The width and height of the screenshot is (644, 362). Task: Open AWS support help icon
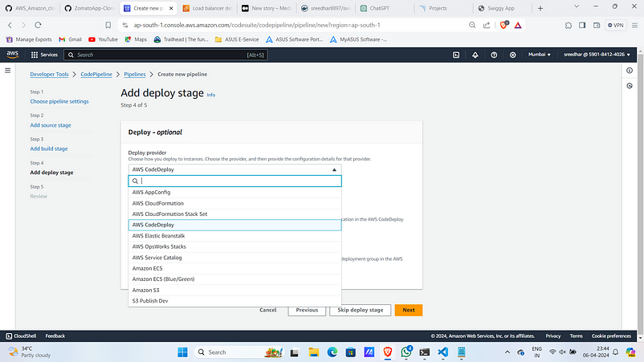(x=494, y=55)
